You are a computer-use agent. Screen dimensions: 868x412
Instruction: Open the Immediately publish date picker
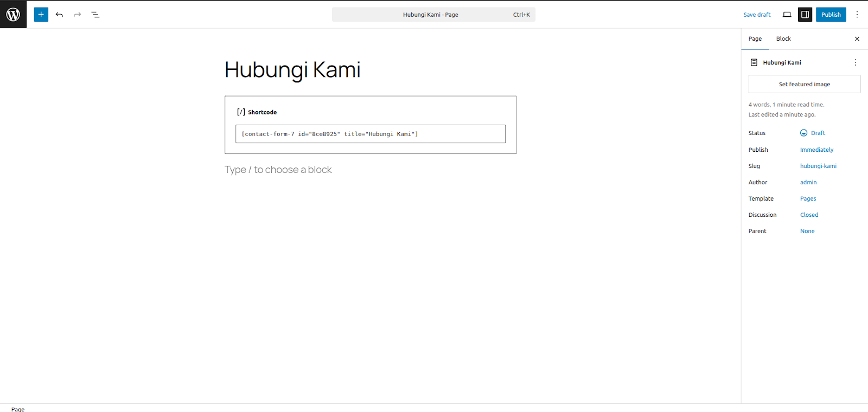(x=816, y=150)
